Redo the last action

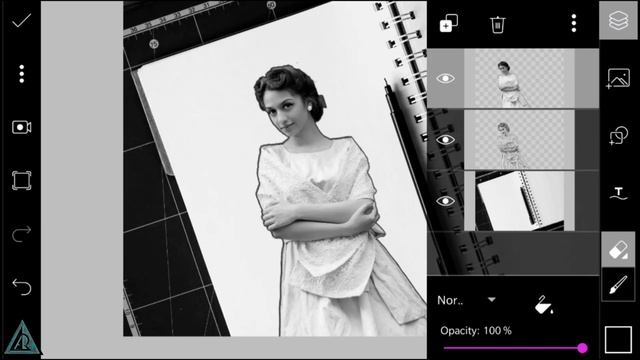22,234
